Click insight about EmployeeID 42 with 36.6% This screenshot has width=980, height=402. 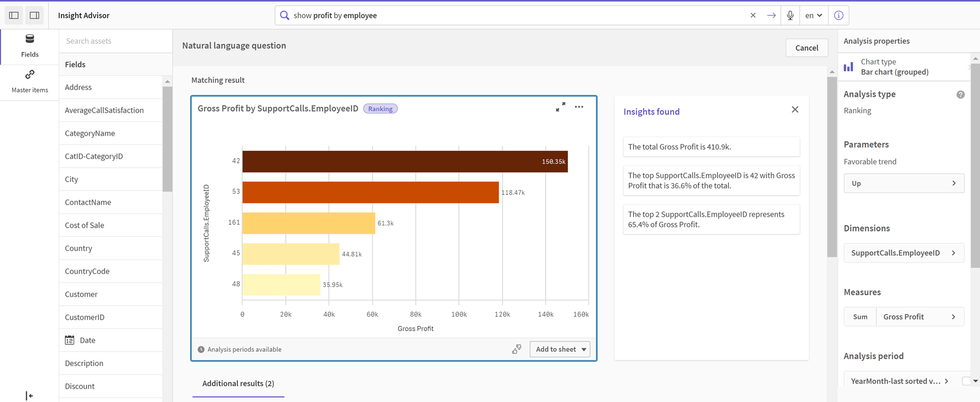[x=711, y=180]
